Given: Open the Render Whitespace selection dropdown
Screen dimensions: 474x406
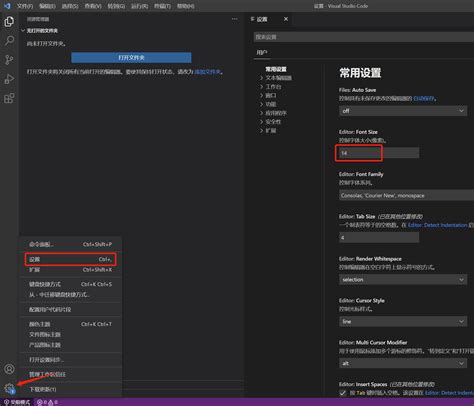Looking at the screenshot, I should point(403,280).
